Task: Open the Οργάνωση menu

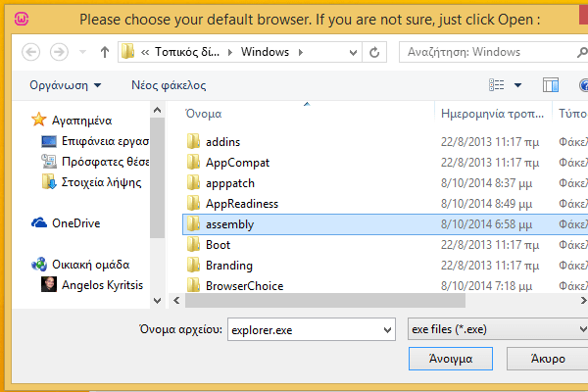Action: pos(66,86)
